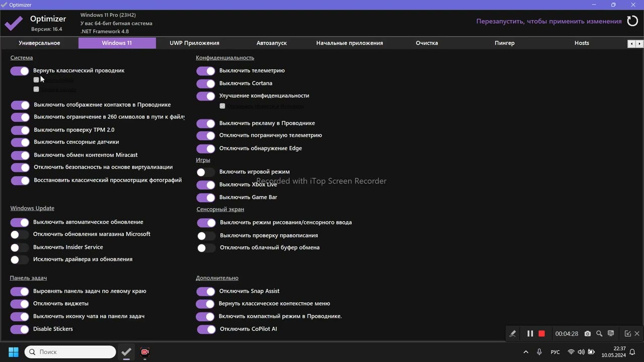Click the recorder magnifier zoom icon
Viewport: 644px width, 362px height.
click(x=599, y=334)
